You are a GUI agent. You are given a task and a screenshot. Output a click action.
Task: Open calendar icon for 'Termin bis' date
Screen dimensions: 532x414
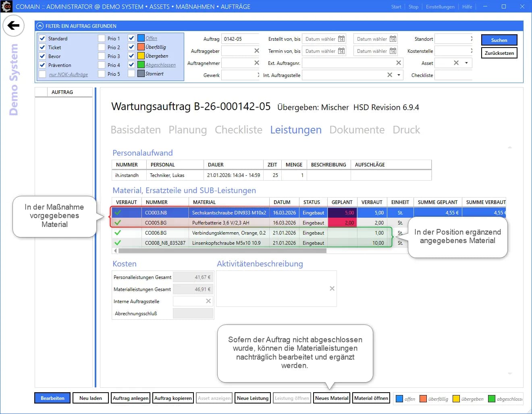point(393,51)
